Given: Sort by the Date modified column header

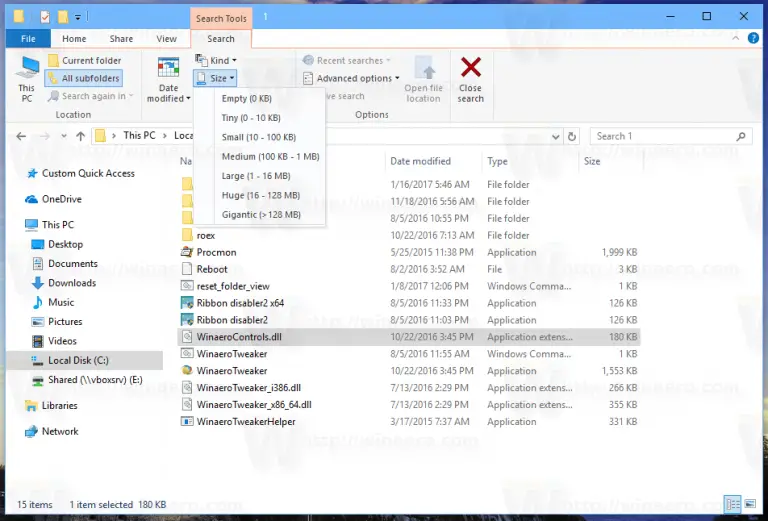Looking at the screenshot, I should (x=420, y=161).
